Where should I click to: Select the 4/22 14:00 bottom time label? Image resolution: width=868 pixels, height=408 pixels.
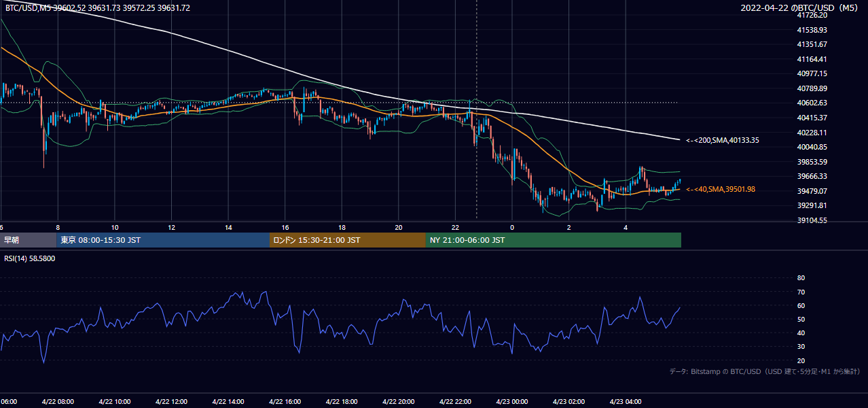(229, 402)
